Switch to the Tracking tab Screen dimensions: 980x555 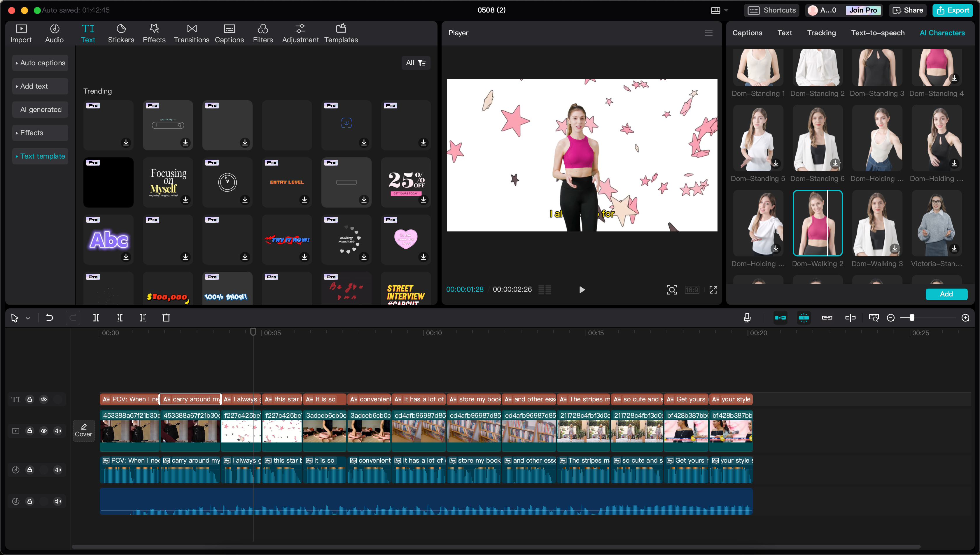821,33
